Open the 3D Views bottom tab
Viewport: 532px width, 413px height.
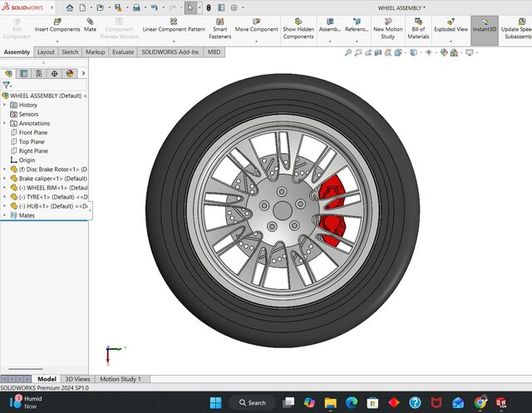[x=77, y=379]
